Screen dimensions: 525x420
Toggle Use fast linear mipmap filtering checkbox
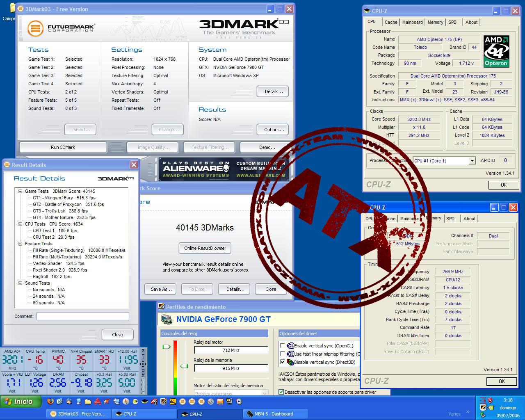coord(282,354)
